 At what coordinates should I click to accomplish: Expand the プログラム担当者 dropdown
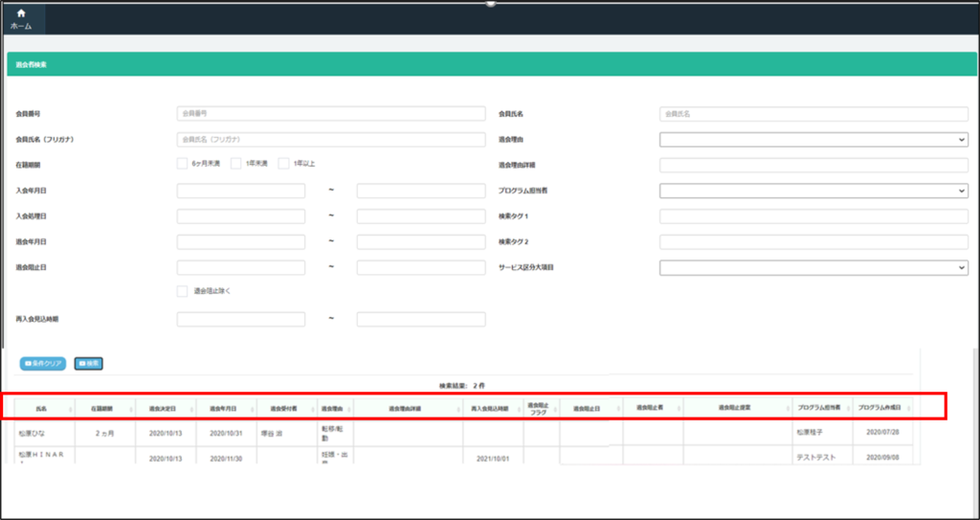coord(813,191)
